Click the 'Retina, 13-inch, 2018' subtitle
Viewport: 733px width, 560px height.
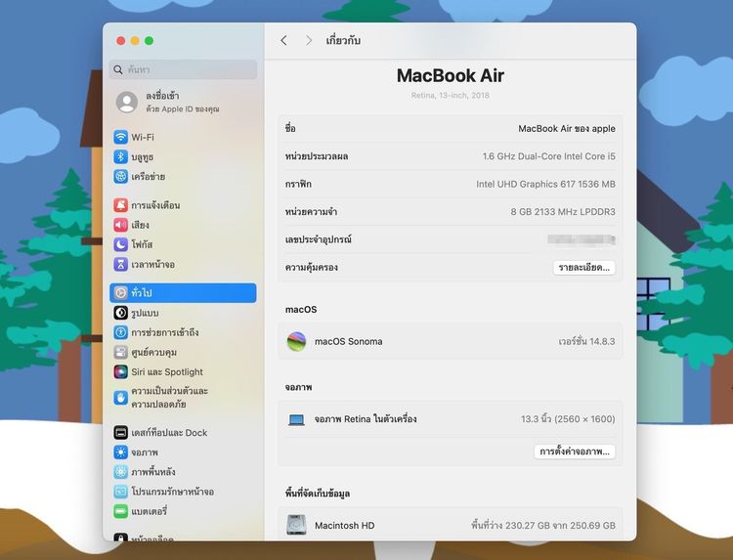[x=451, y=96]
